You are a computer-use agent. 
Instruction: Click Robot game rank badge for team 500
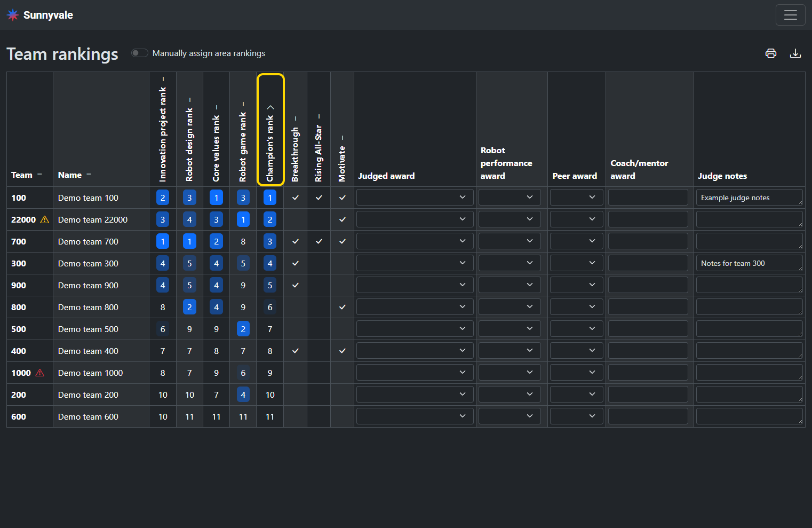pyautogui.click(x=243, y=329)
